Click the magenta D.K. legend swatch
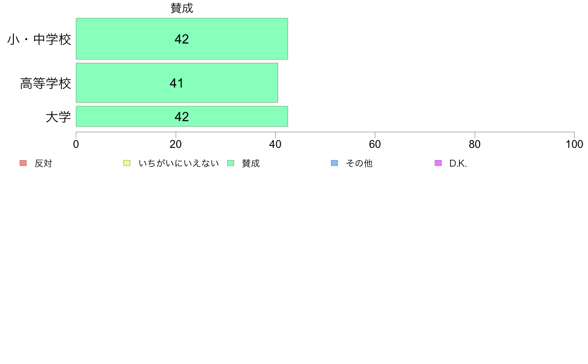The height and width of the screenshot is (364, 588). coord(438,163)
